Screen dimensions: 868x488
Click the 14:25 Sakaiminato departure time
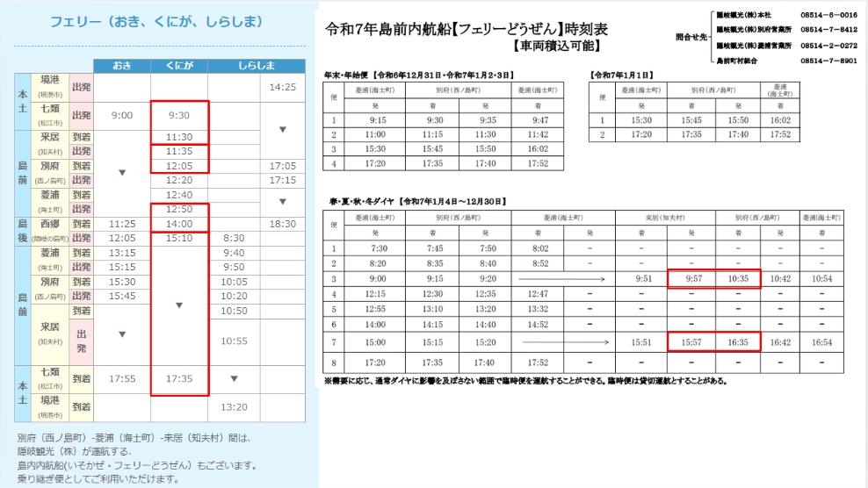point(282,87)
